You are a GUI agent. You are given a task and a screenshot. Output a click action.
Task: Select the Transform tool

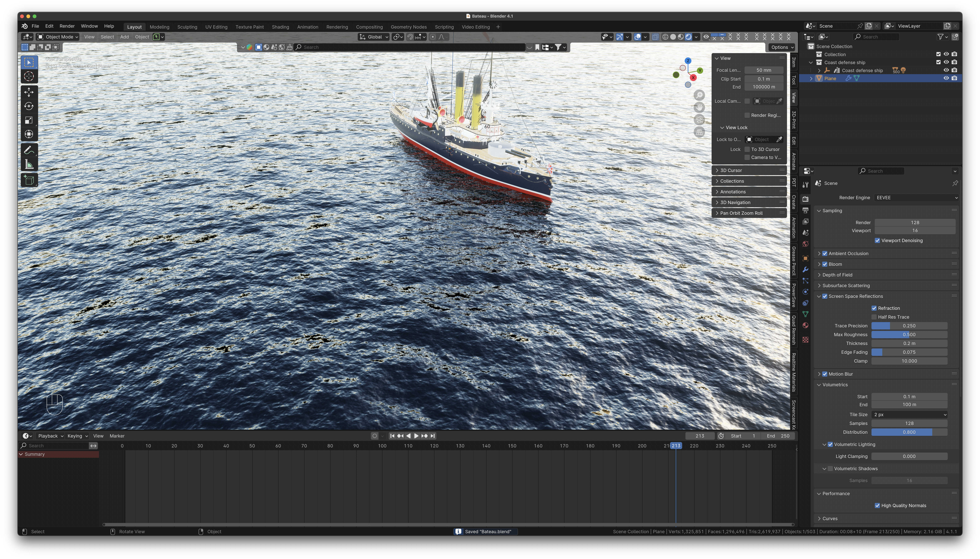tap(29, 134)
